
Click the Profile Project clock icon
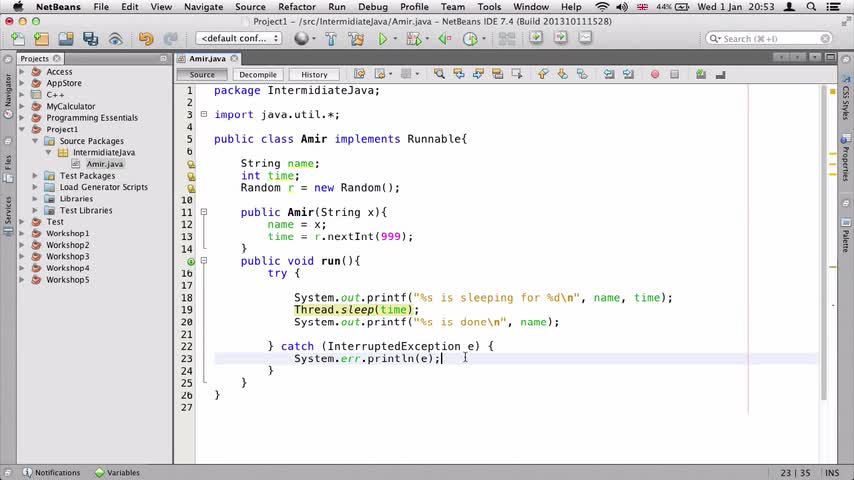click(469, 39)
